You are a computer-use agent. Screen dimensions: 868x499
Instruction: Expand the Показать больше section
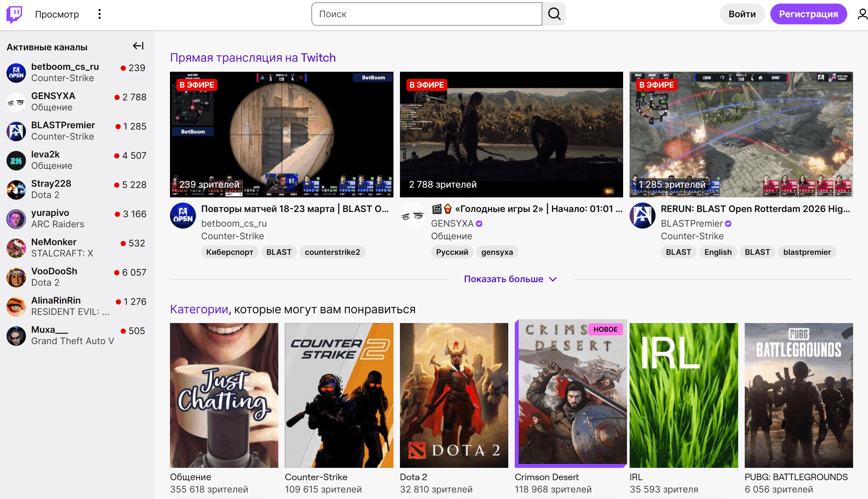click(511, 279)
